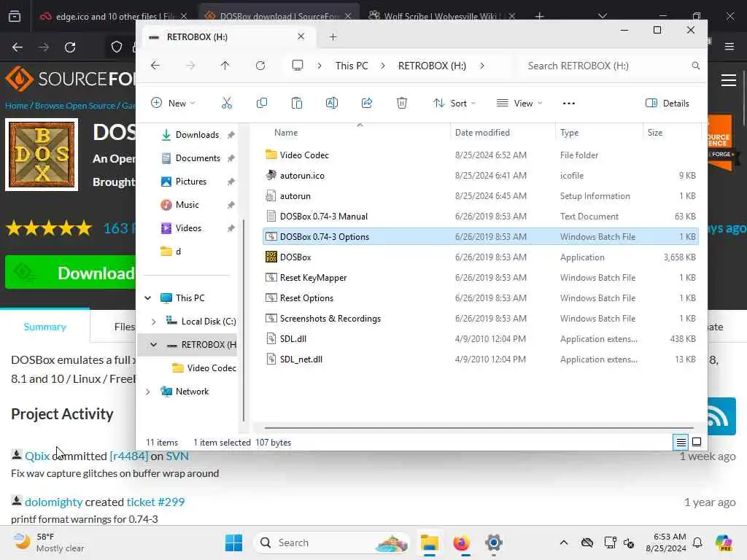
Task: Select Pictures in the quick access list
Action: 190,182
